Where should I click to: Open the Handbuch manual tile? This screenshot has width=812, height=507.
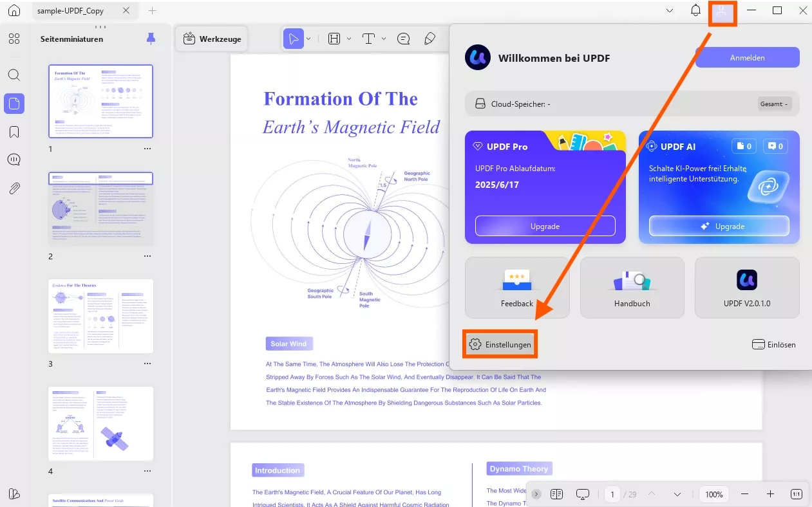pyautogui.click(x=632, y=288)
